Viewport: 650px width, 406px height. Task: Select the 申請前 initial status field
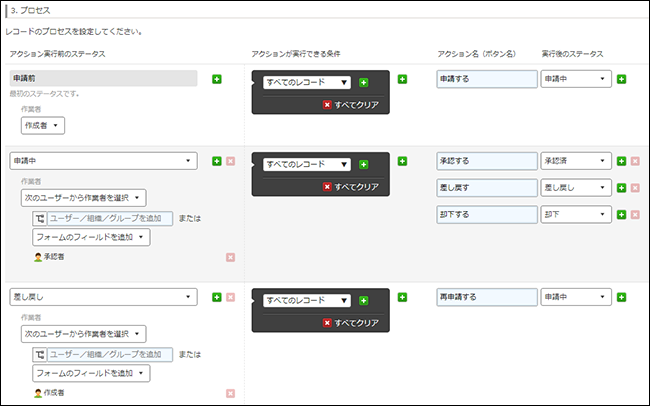pos(103,78)
